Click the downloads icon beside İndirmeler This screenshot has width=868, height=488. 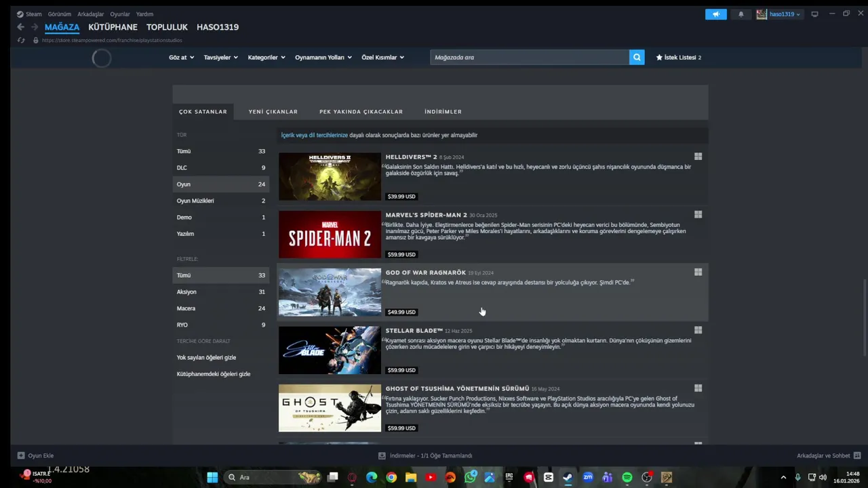[382, 455]
